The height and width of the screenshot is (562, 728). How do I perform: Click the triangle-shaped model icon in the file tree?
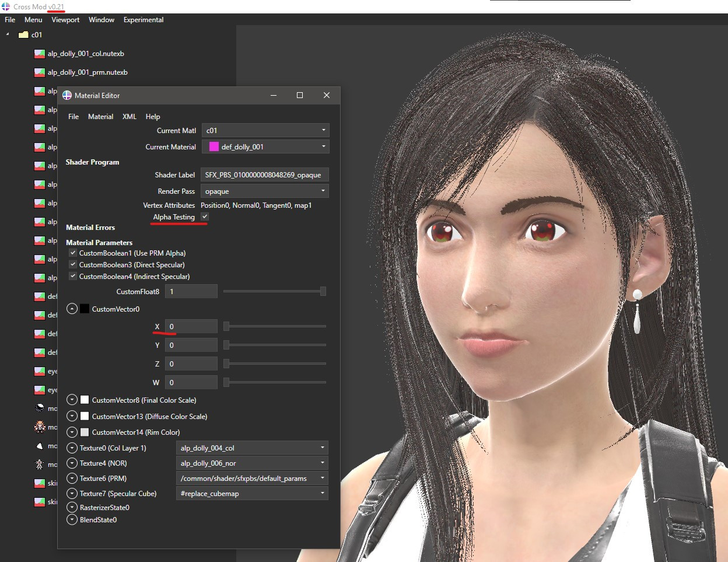click(39, 446)
